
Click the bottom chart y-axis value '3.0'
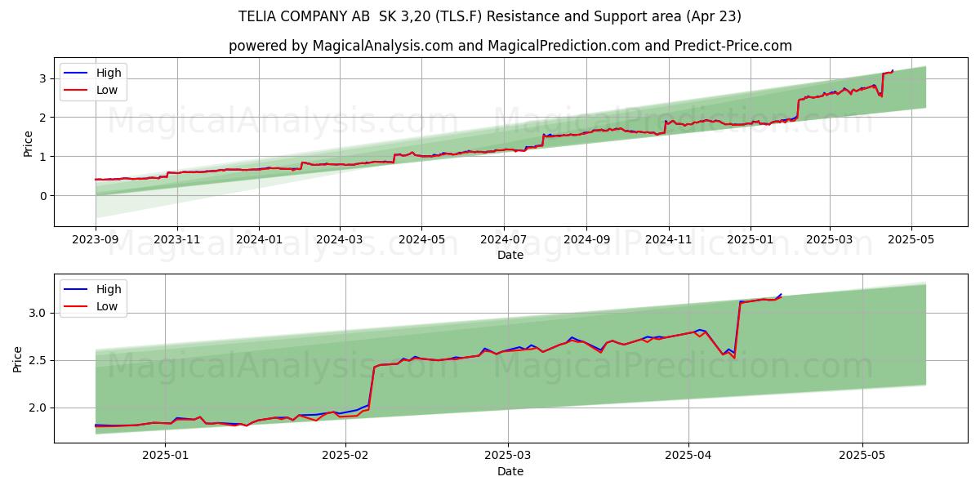click(x=39, y=314)
